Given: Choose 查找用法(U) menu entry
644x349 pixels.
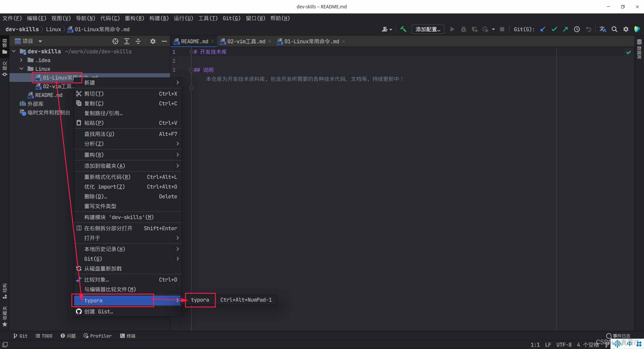Looking at the screenshot, I should 128,134.
